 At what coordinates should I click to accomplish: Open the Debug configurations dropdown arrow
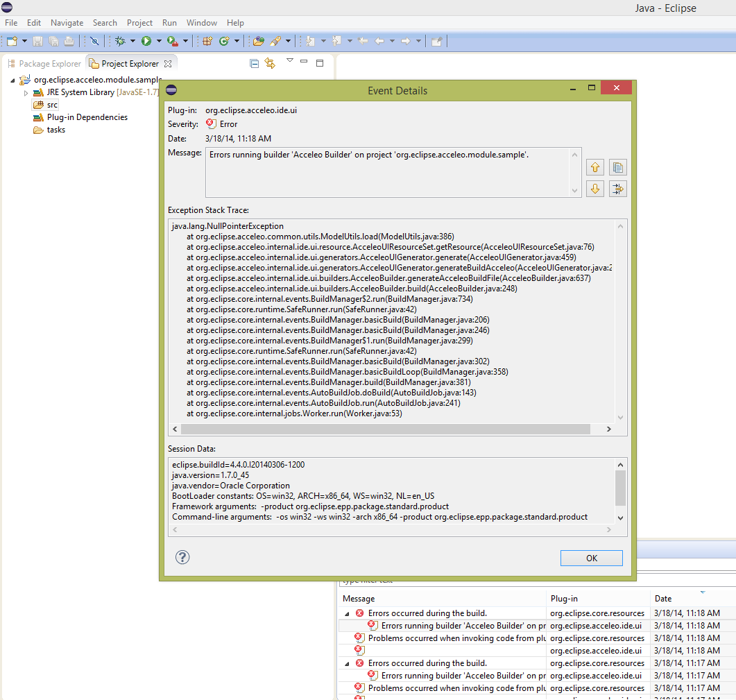coord(132,42)
